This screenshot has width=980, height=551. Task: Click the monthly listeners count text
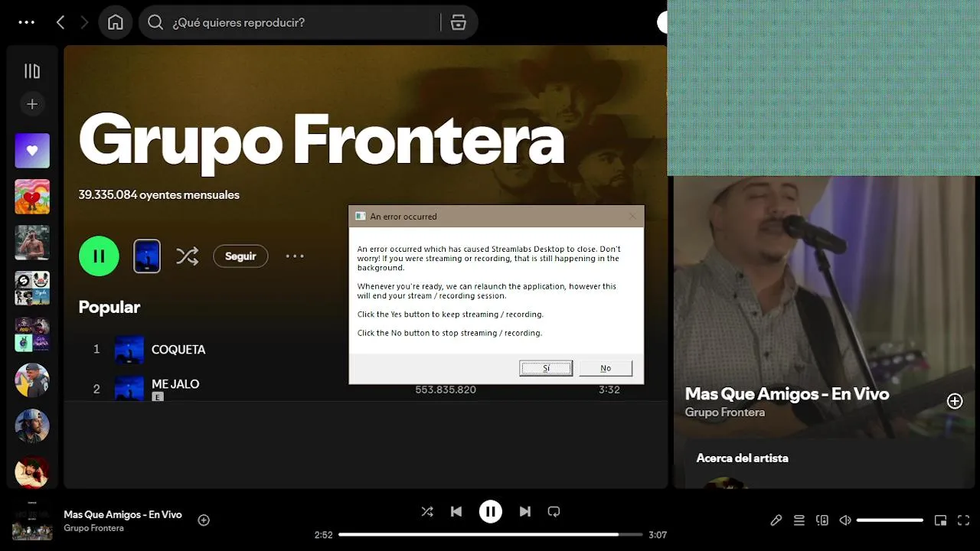(x=159, y=195)
